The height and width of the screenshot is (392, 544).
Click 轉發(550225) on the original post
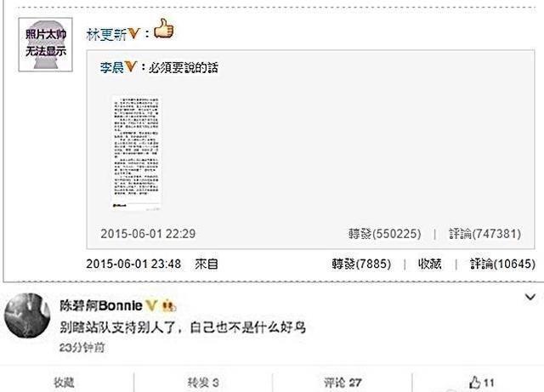[x=385, y=234]
